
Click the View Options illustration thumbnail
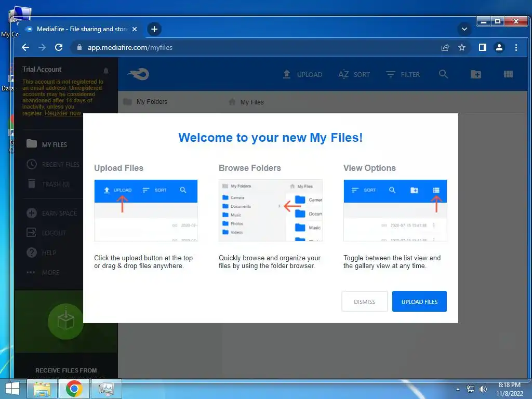(395, 210)
